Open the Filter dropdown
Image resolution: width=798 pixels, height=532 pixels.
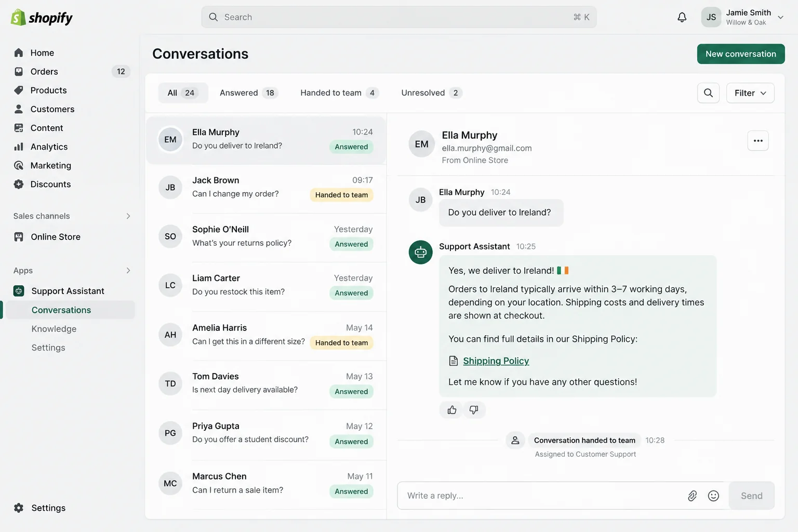point(750,93)
